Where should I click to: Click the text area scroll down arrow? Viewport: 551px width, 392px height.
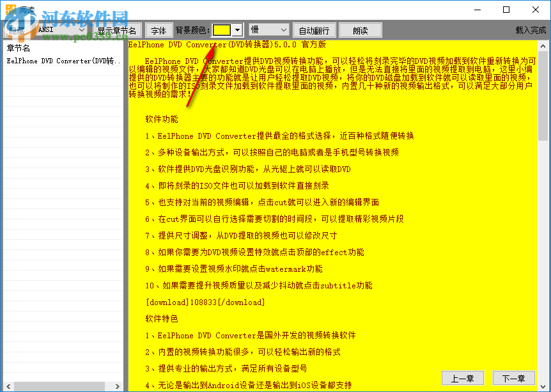tap(543, 387)
